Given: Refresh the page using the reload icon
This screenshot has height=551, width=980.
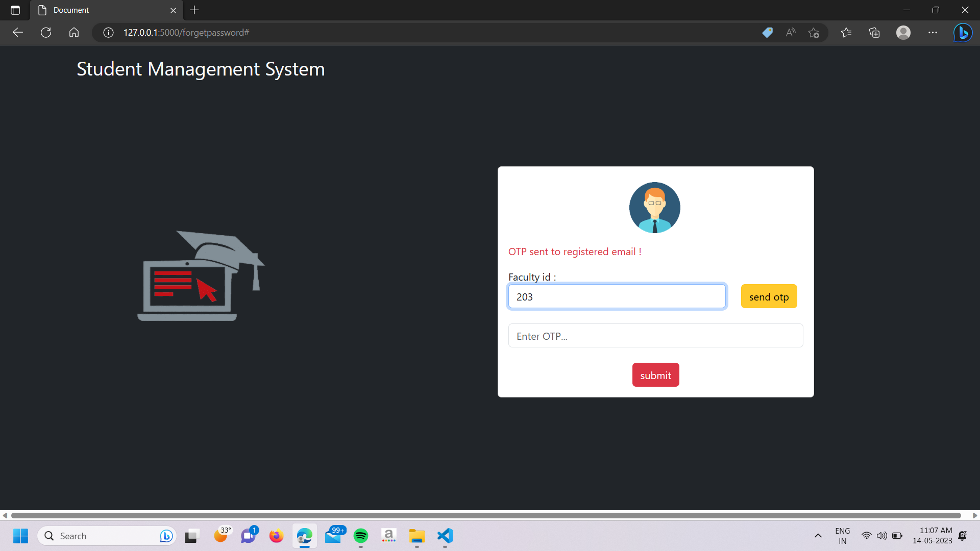Looking at the screenshot, I should (45, 32).
